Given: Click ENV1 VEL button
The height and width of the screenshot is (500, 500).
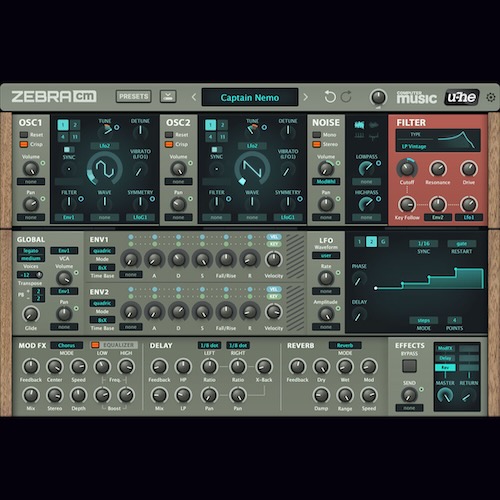Looking at the screenshot, I should 274,237.
